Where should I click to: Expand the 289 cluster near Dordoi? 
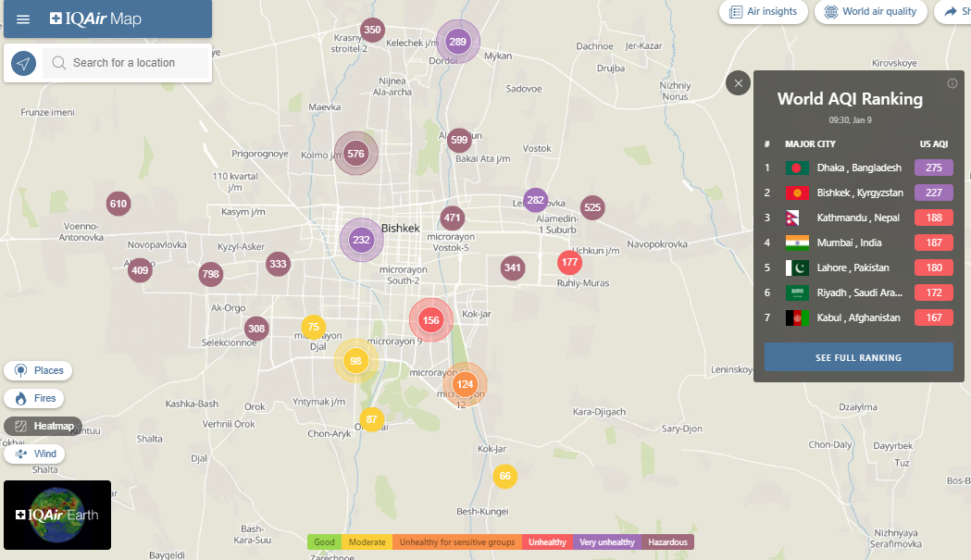pos(457,42)
